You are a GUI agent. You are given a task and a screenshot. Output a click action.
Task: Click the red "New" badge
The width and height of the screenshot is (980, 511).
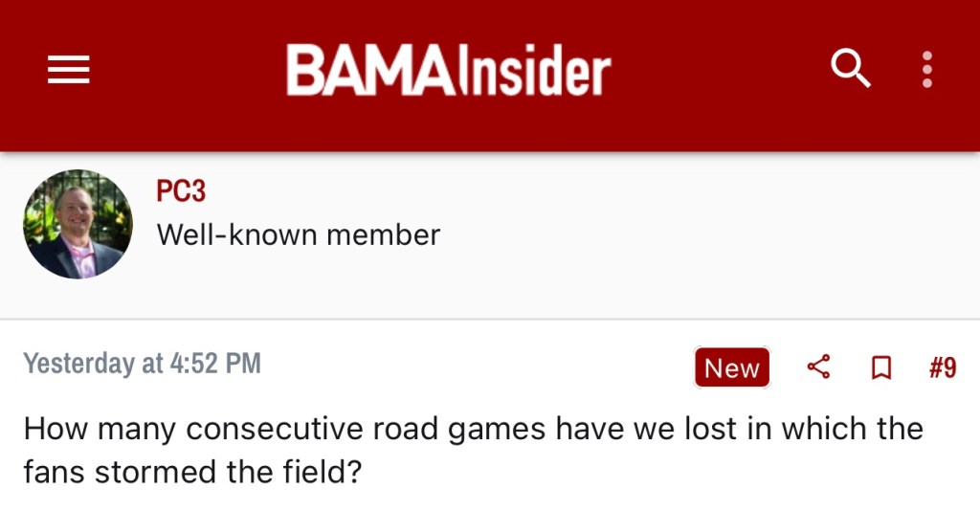732,367
